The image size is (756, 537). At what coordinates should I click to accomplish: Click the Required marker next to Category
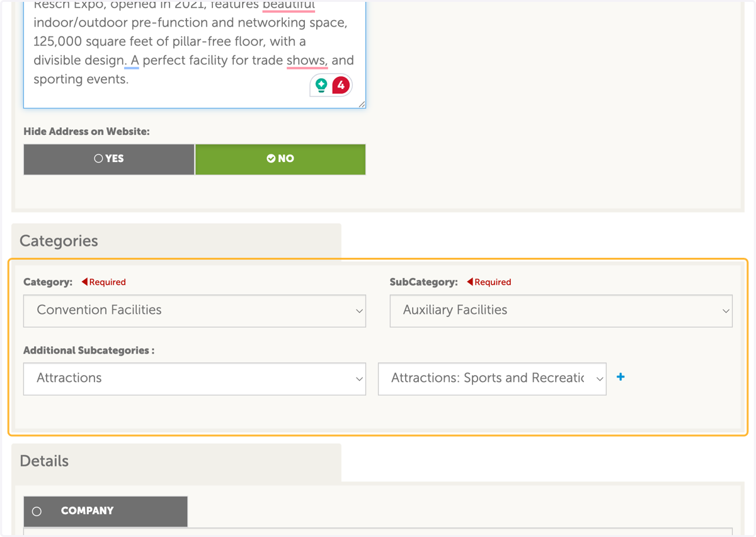point(104,282)
